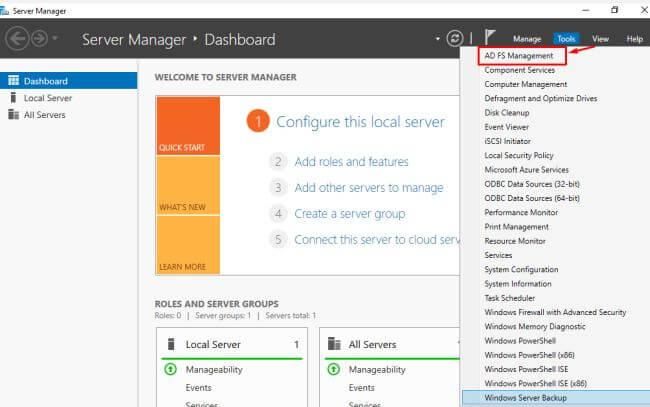Click the Local Server icon in sidebar
The width and height of the screenshot is (650, 407).
[13, 98]
